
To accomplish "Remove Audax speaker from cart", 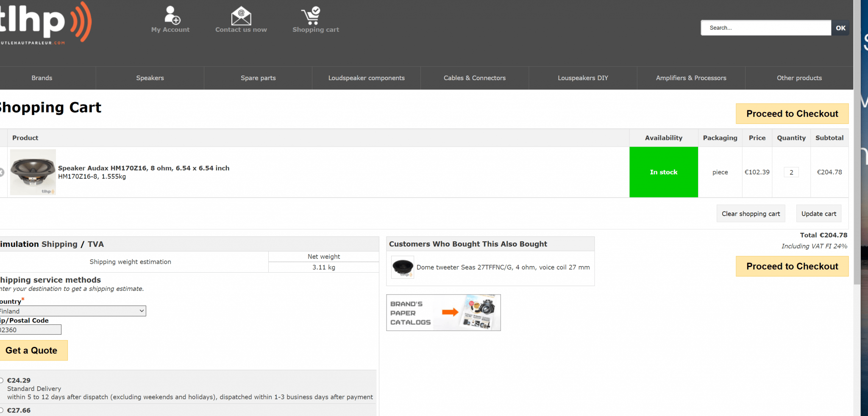I will 1,172.
